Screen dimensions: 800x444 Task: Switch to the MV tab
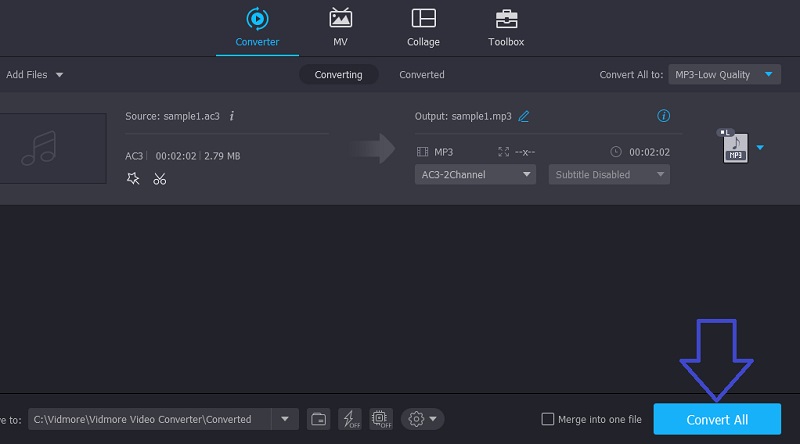(x=340, y=27)
